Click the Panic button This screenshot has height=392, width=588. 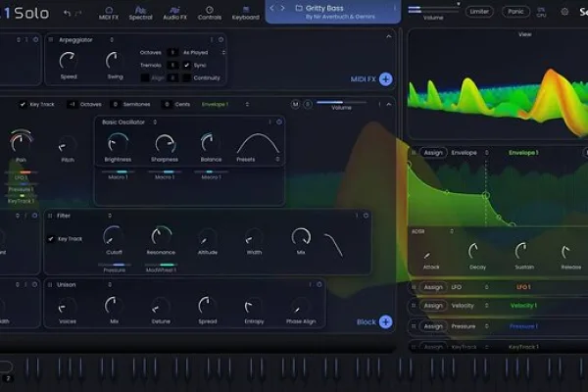click(515, 12)
